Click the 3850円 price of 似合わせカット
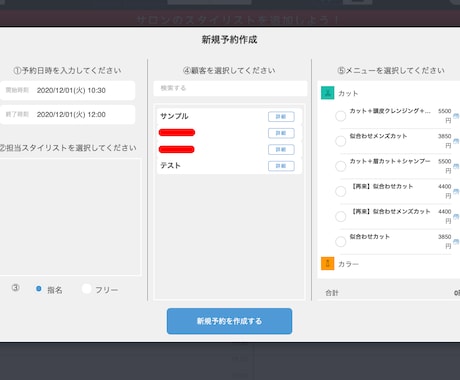This screenshot has height=380, width=460. [x=445, y=241]
